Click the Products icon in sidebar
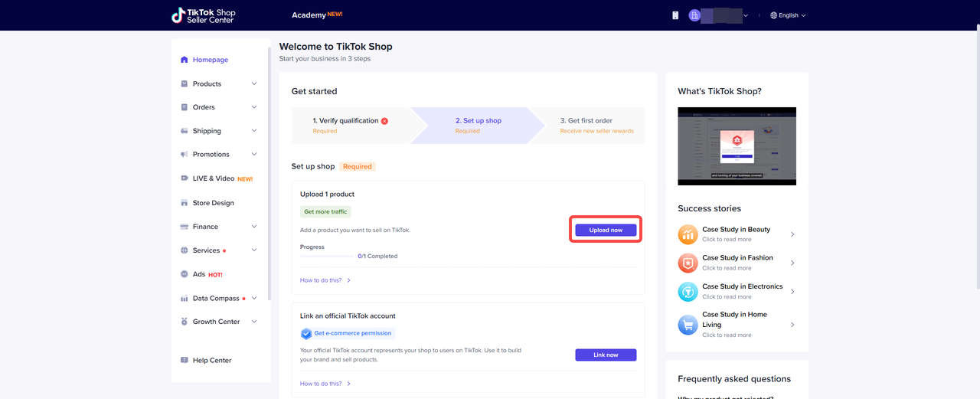This screenshot has width=980, height=399. click(185, 83)
